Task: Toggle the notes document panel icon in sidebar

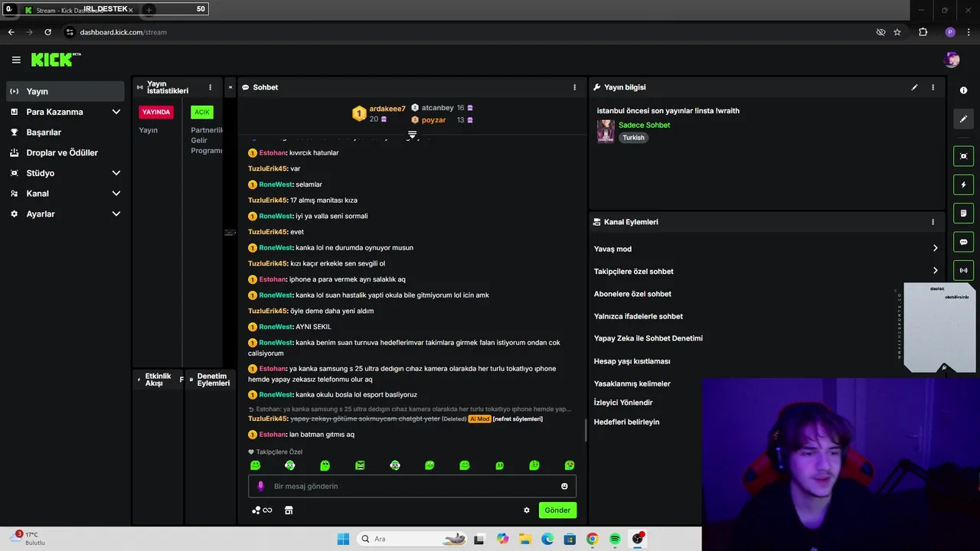Action: click(x=963, y=213)
